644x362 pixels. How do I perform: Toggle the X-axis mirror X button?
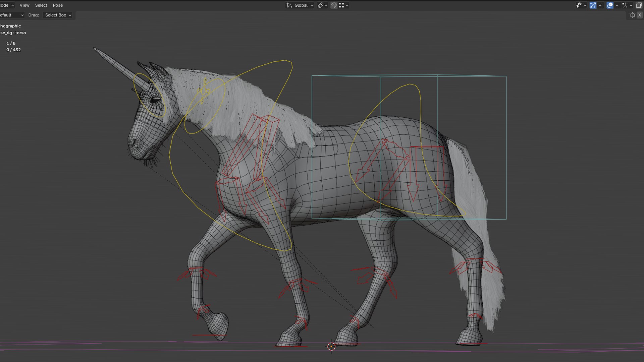[640, 15]
